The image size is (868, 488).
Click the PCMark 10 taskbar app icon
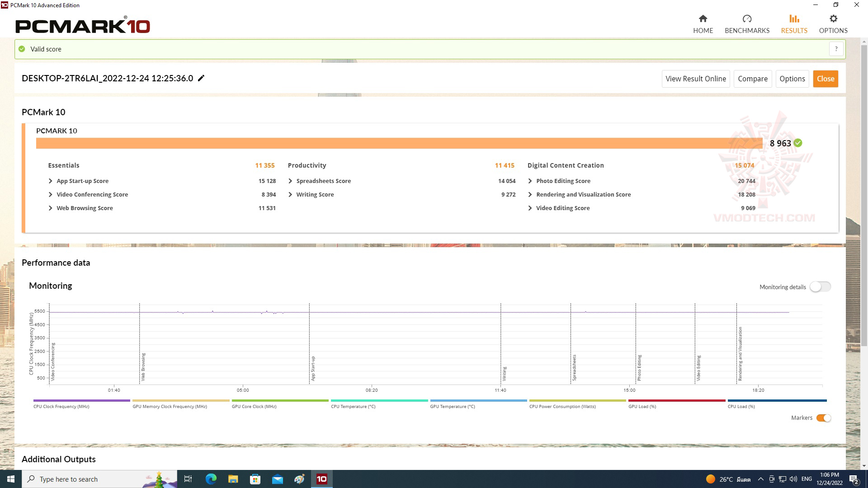(321, 479)
